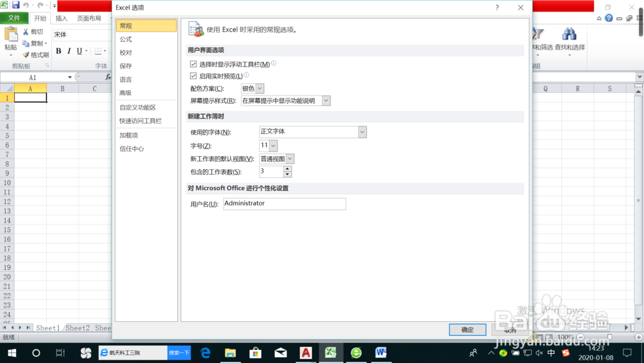This screenshot has height=363, width=644.
Task: Toggle show mini toolbar on selection checkbox
Action: [193, 64]
